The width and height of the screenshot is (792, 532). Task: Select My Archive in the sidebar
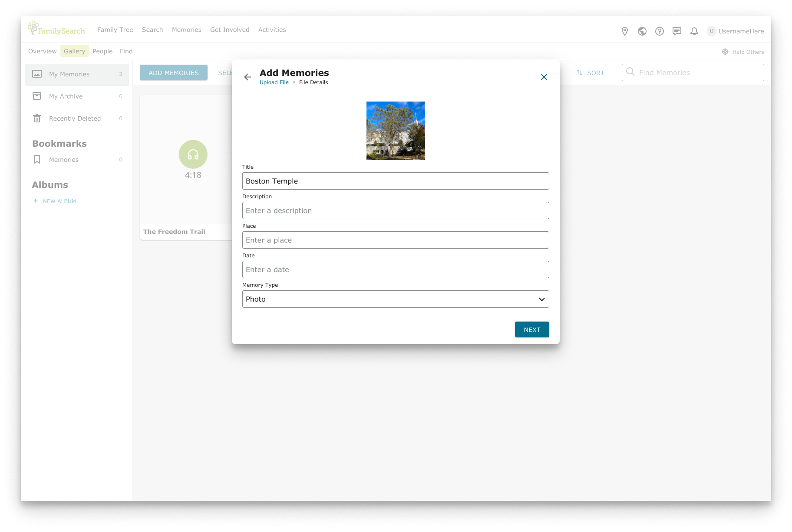click(66, 96)
